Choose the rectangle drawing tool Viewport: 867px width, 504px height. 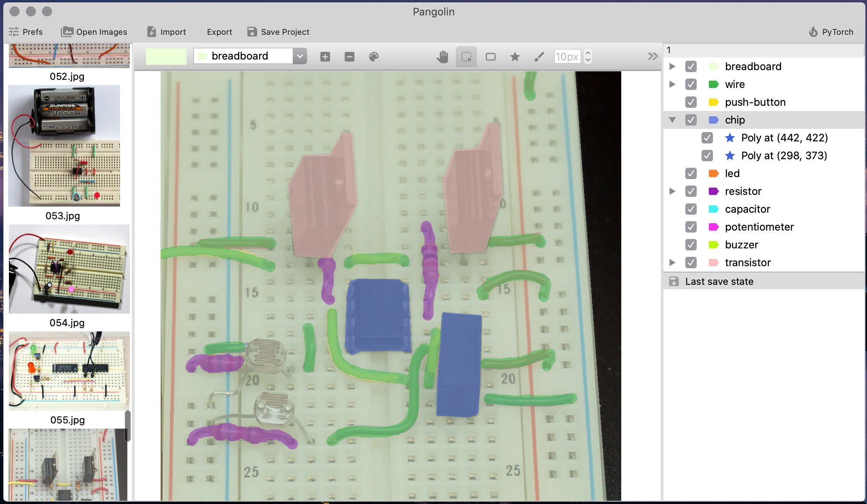coord(491,57)
